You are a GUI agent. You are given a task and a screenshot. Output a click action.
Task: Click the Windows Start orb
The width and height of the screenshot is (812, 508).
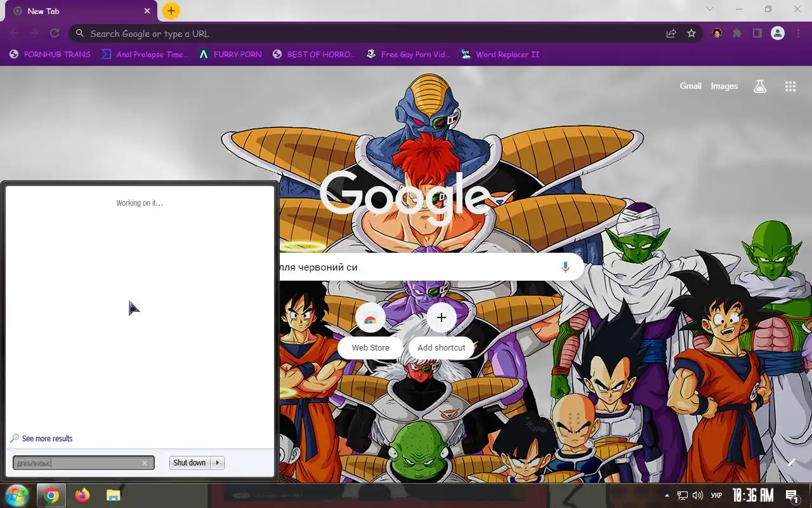16,495
